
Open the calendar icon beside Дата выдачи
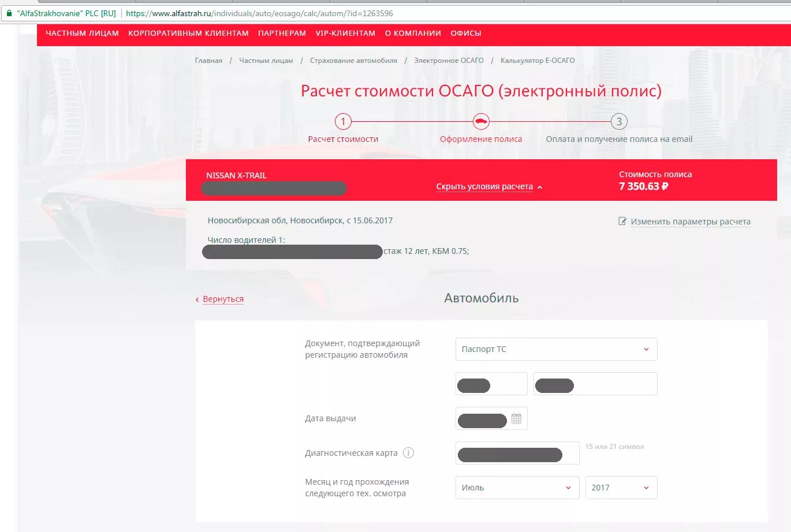[516, 418]
